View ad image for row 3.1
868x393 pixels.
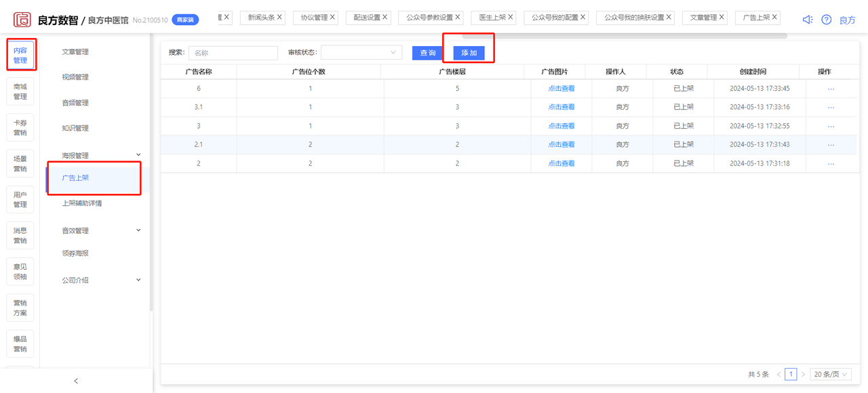click(561, 107)
